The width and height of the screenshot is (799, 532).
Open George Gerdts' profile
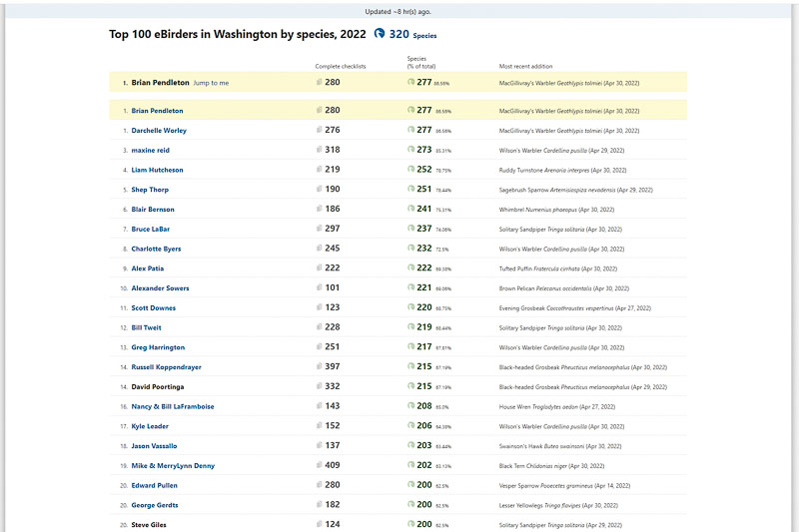(155, 505)
